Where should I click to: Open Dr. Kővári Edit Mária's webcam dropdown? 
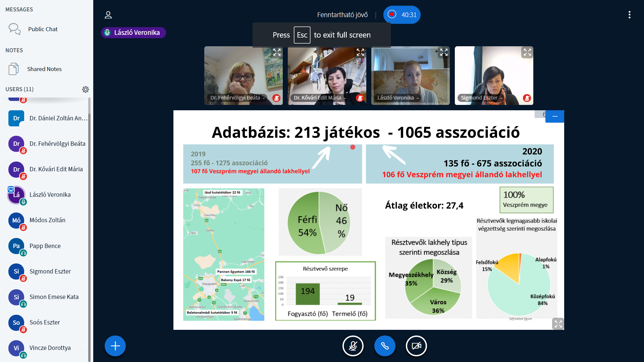click(320, 98)
